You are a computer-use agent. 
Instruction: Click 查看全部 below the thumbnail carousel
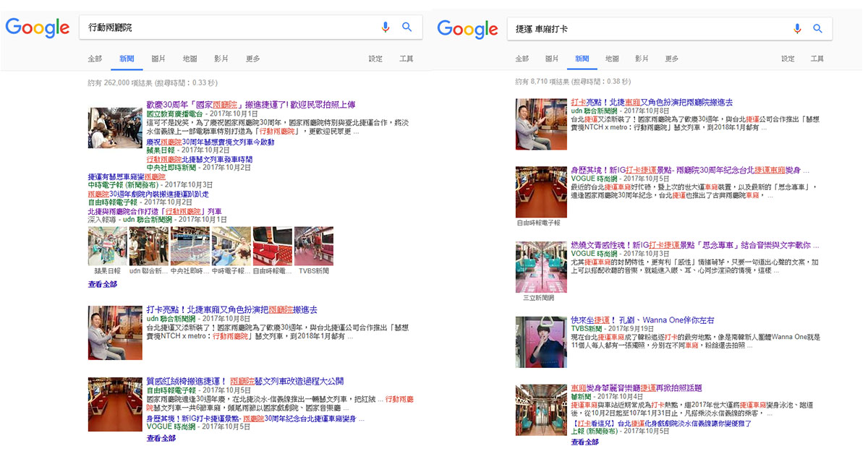coord(103,284)
